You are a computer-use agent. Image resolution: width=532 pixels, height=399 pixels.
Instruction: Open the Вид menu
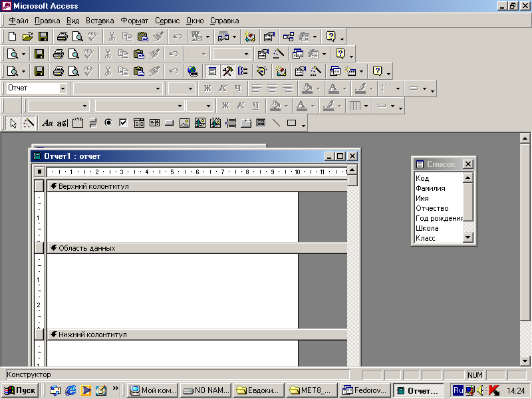click(x=72, y=21)
